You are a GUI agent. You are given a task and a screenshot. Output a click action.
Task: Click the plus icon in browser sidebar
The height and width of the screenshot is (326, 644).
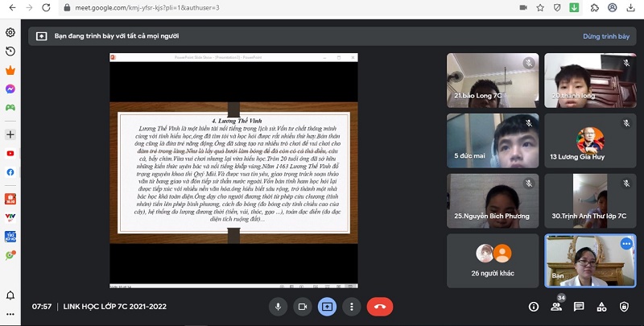pos(10,134)
